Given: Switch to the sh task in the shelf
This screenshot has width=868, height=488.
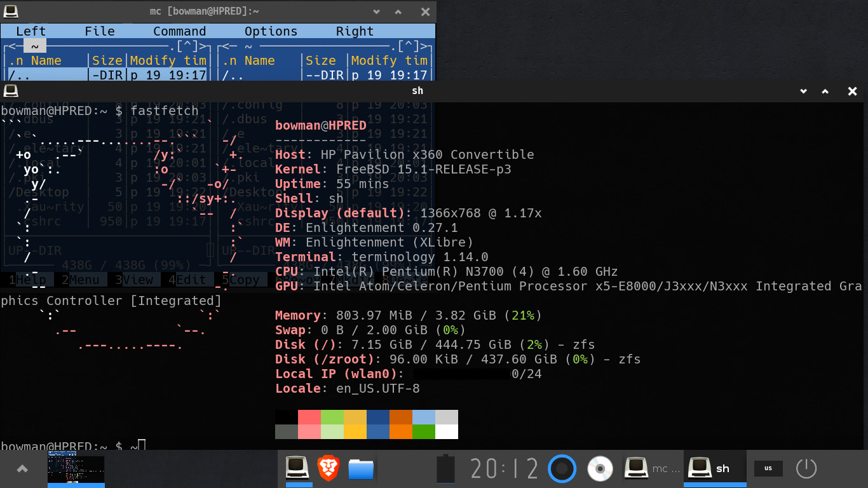Looking at the screenshot, I should tap(715, 469).
